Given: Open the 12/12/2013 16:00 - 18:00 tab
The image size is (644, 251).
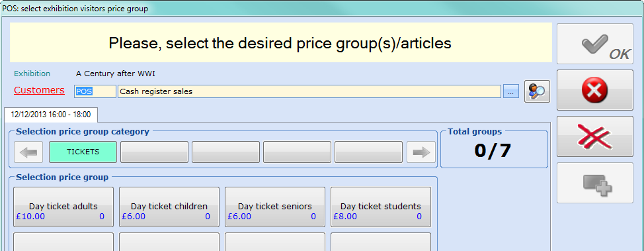Looking at the screenshot, I should (x=51, y=115).
